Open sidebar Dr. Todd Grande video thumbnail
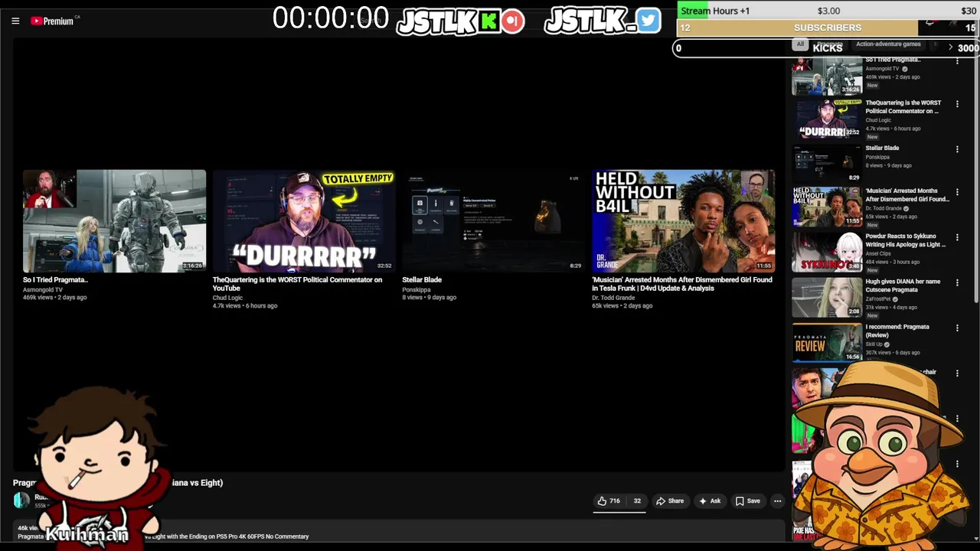Image resolution: width=980 pixels, height=551 pixels. 827,207
